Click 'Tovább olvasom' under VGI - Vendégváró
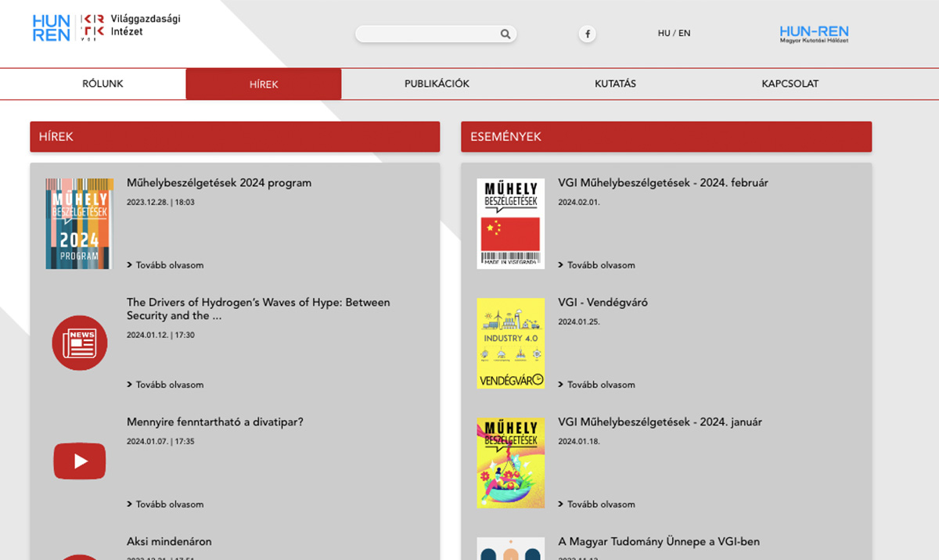939x560 pixels. point(600,385)
